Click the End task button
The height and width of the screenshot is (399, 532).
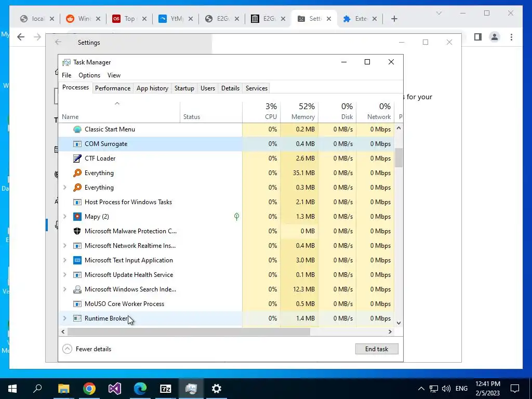tap(377, 349)
